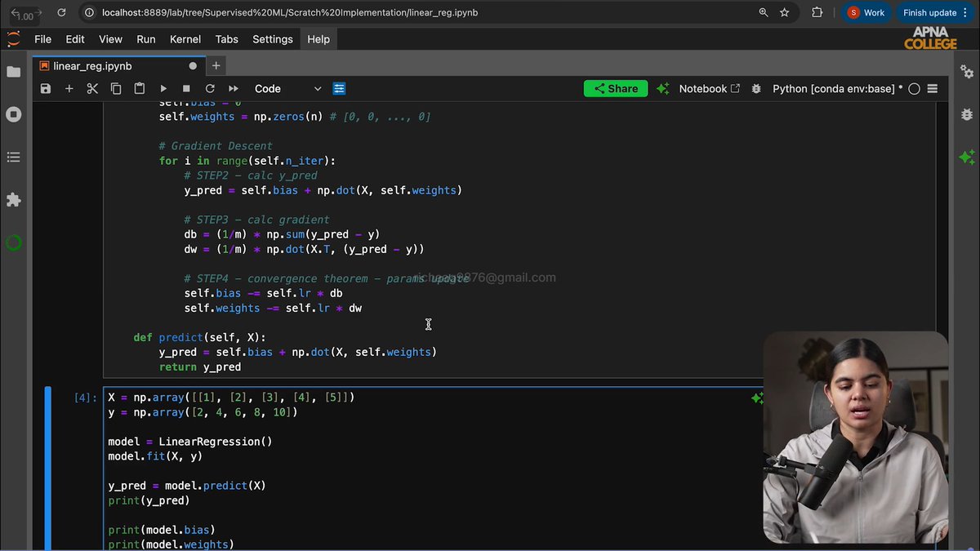Click the line 'print(model.bias)'
Viewport: 980px width, 551px height.
(x=162, y=530)
